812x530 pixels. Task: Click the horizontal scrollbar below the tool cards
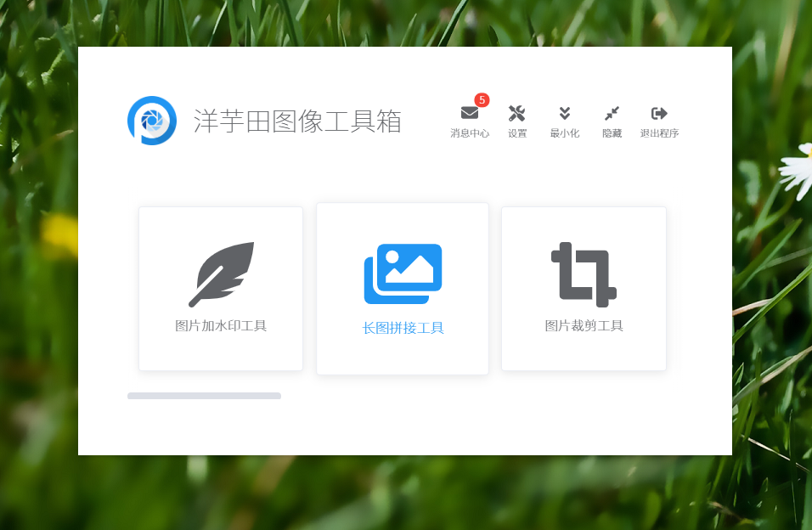coord(204,396)
